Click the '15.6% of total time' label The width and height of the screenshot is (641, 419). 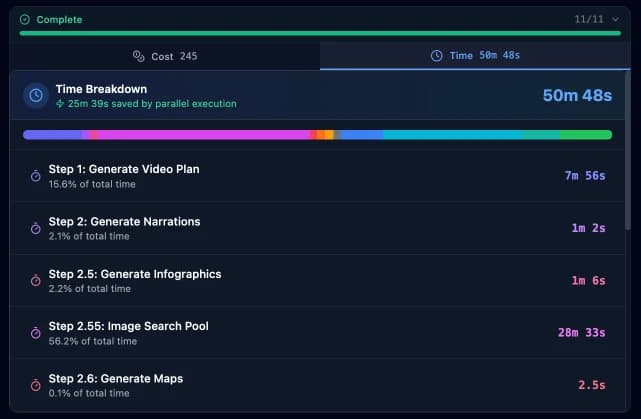[x=92, y=184]
